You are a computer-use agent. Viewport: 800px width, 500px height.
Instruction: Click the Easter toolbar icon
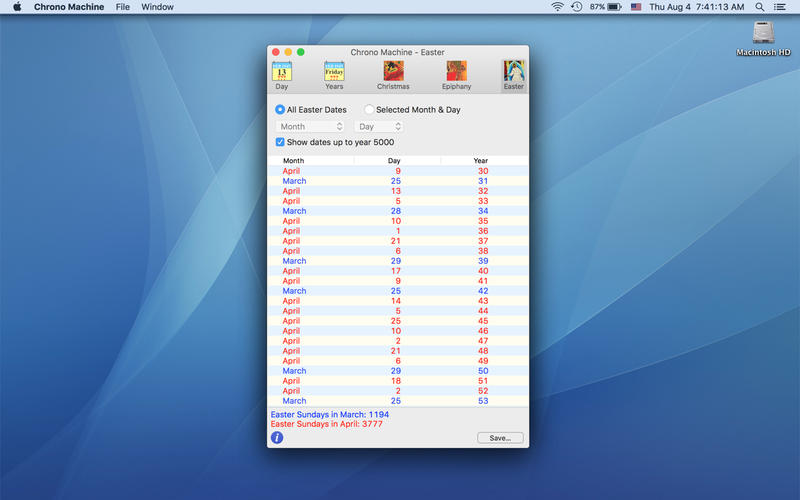click(513, 73)
